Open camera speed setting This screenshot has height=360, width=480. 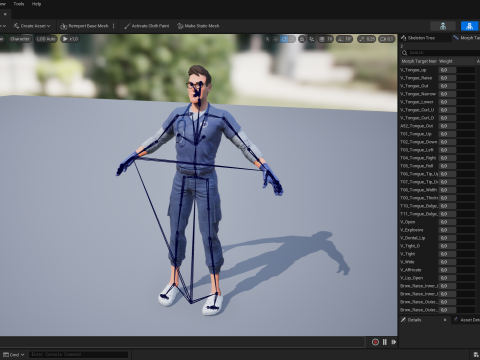coord(387,39)
